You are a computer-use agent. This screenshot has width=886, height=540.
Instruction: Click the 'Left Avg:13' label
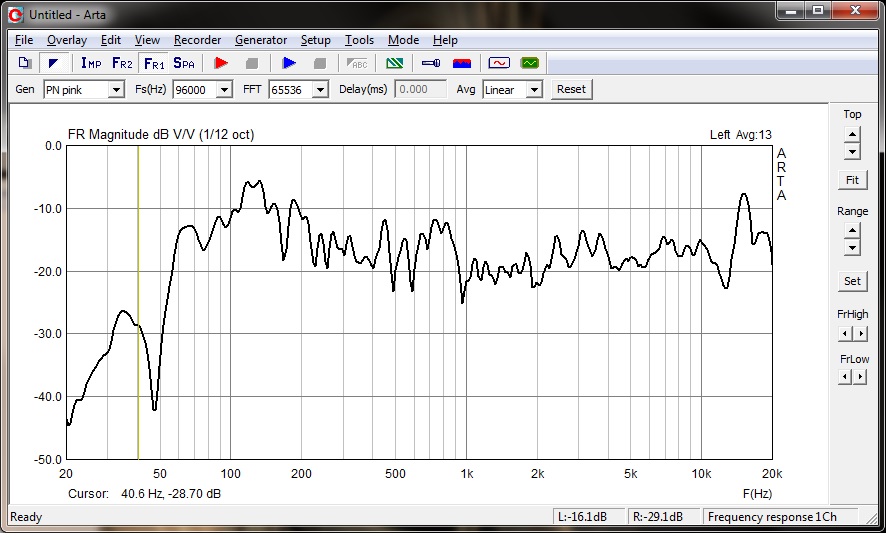tap(740, 135)
